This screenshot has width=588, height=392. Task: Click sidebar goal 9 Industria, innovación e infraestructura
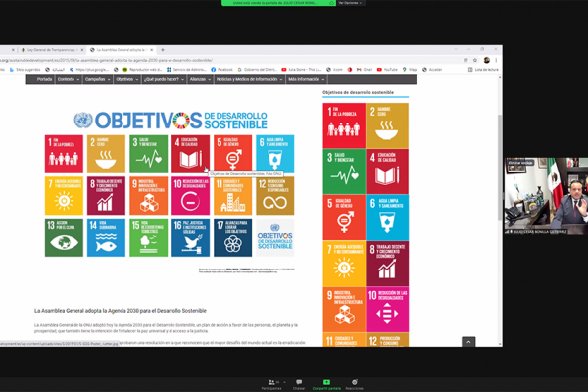point(344,310)
